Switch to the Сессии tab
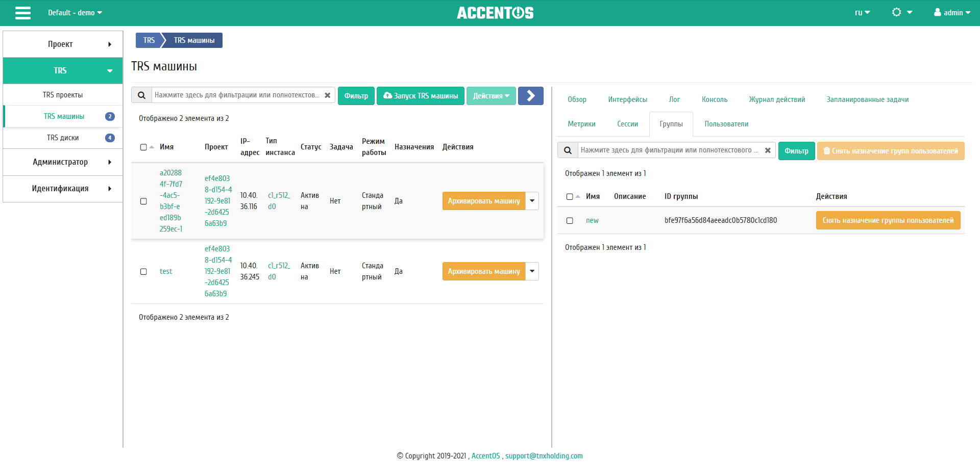The image size is (980, 462). pos(627,124)
